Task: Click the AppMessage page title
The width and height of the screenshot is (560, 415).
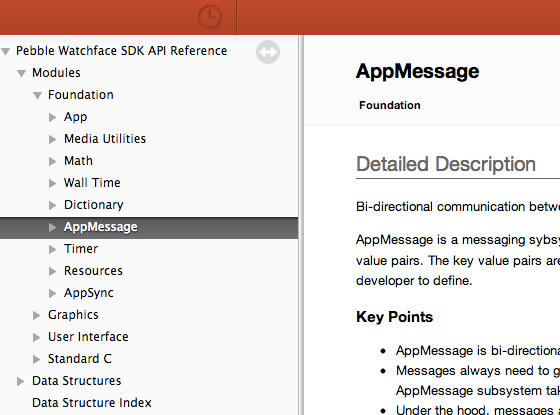Action: pos(418,71)
